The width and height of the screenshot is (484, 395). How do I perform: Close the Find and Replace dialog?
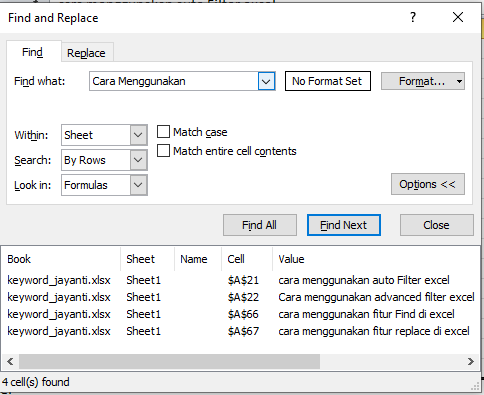pyautogui.click(x=458, y=17)
